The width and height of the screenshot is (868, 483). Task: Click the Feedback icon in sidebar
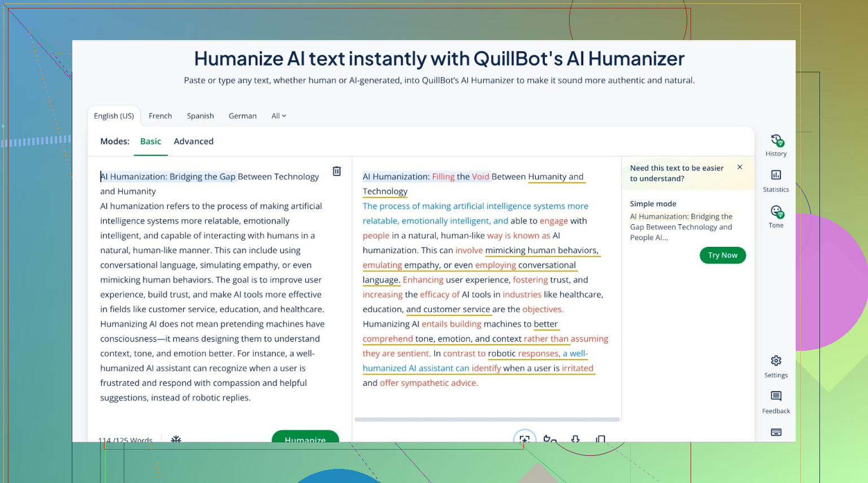point(776,397)
